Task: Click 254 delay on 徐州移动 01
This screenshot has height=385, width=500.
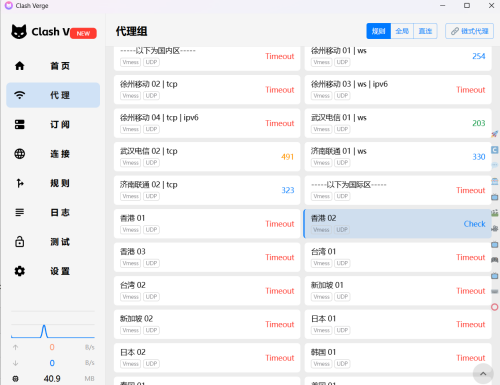Action: click(x=479, y=56)
